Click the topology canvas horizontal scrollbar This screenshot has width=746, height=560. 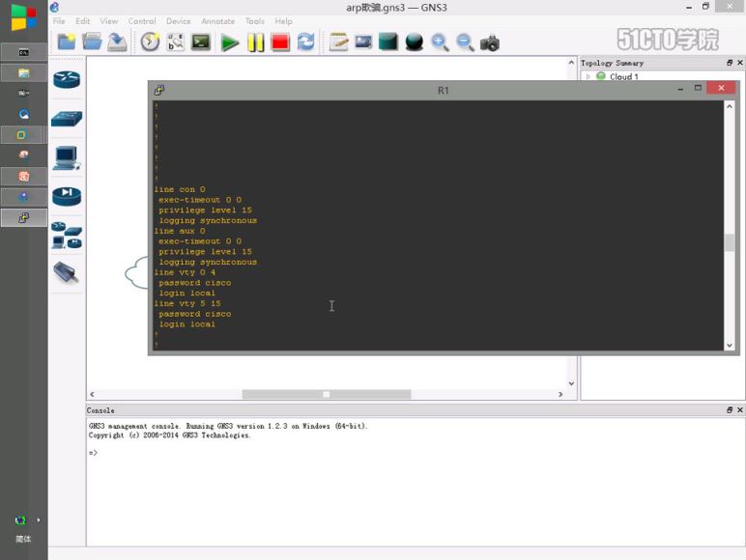pos(326,394)
